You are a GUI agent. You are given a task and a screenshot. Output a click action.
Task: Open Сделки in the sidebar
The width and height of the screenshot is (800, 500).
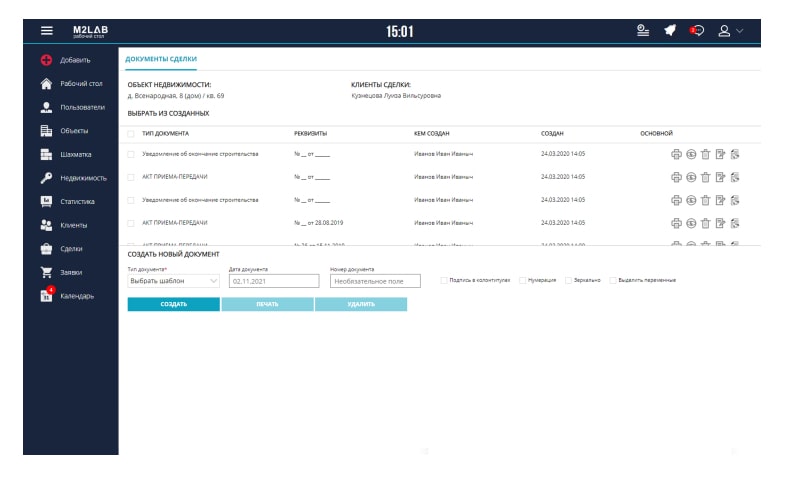61,248
